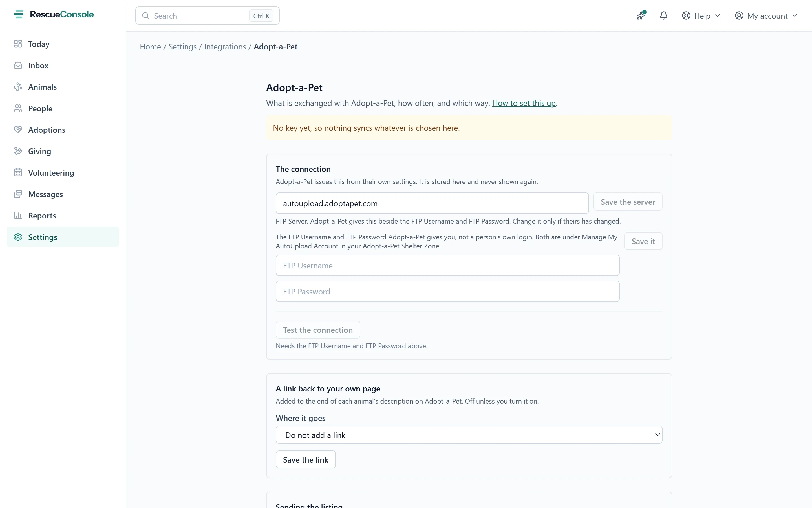Click the Settings gear icon

(x=18, y=237)
